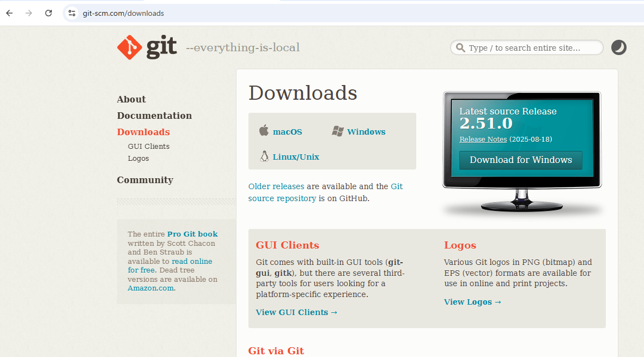Click the GUI Clients heading
The image size is (644, 357).
coord(288,245)
